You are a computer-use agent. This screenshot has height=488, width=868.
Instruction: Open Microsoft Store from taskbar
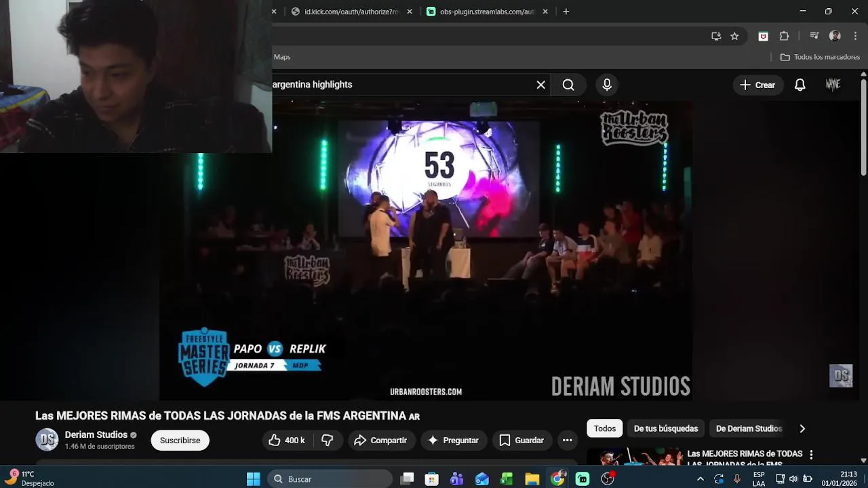432,479
